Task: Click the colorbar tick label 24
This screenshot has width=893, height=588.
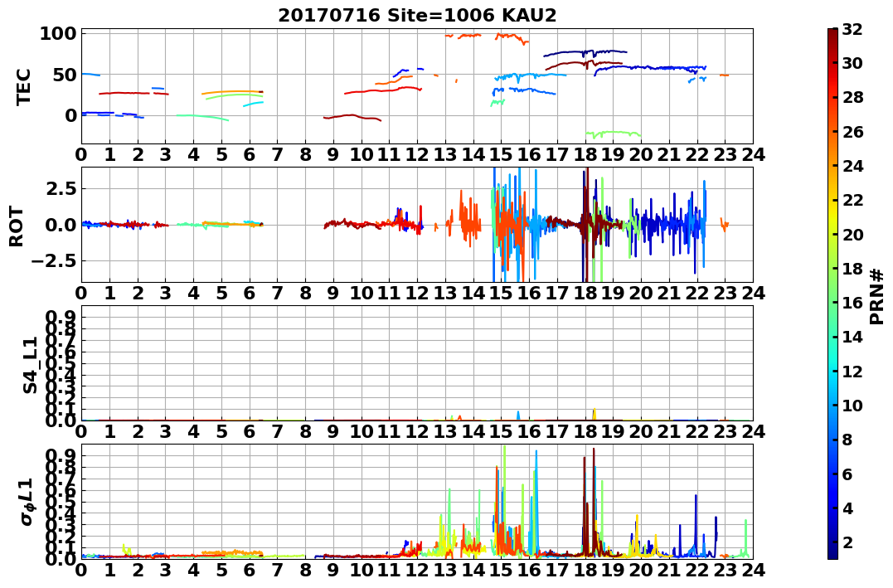Action: pos(852,166)
